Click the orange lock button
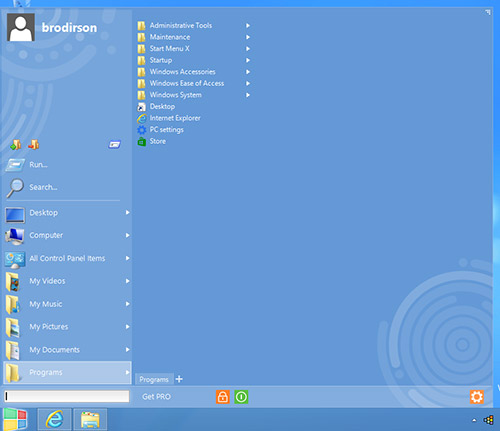Viewport: 500px width, 431px height. coord(223,397)
